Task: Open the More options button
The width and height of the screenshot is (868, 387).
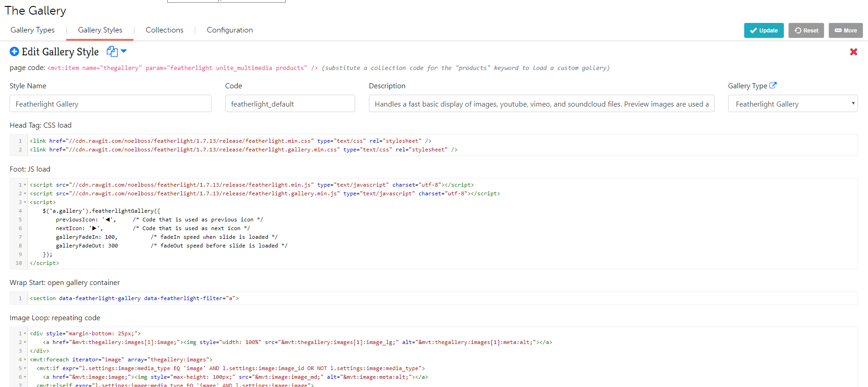Action: [x=846, y=30]
